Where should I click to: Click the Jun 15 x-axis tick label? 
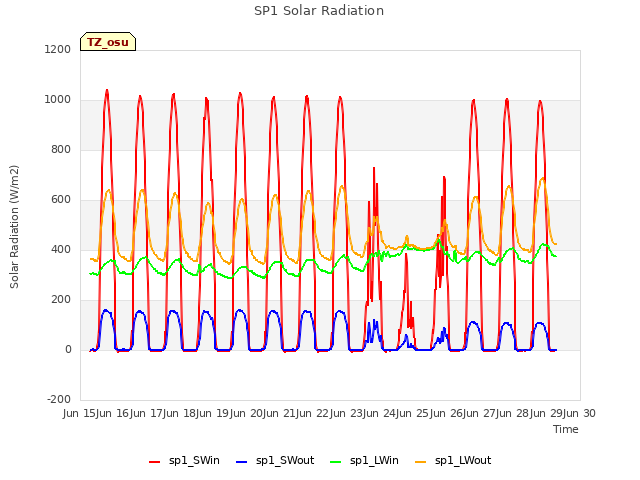click(x=80, y=413)
